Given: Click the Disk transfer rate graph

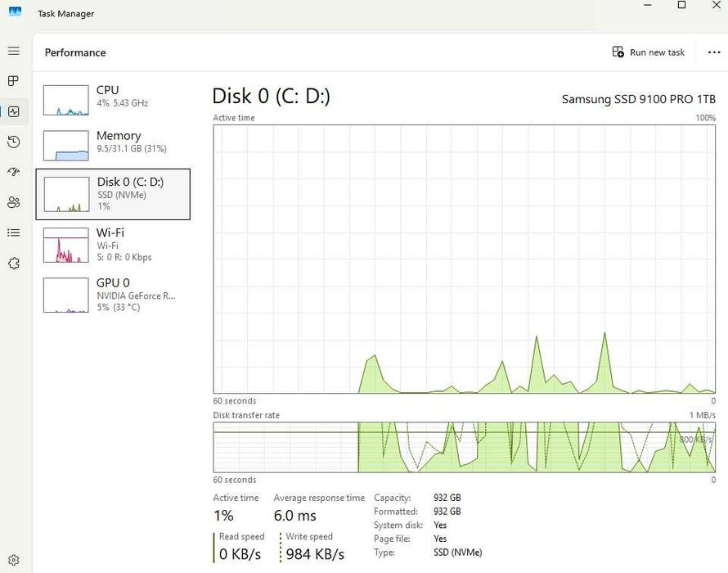Looking at the screenshot, I should (465, 447).
